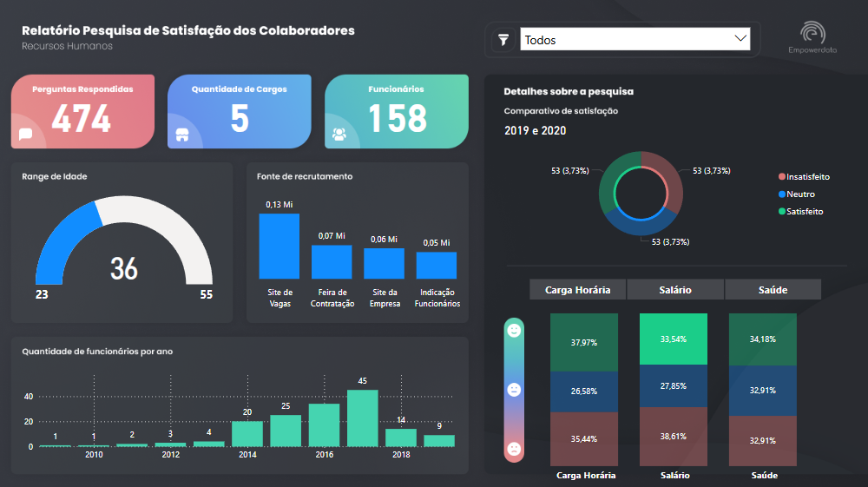Click the filter funnel icon

point(503,40)
